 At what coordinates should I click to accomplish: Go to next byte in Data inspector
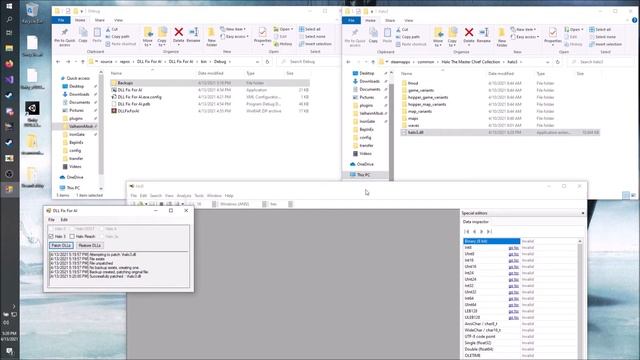click(482, 231)
